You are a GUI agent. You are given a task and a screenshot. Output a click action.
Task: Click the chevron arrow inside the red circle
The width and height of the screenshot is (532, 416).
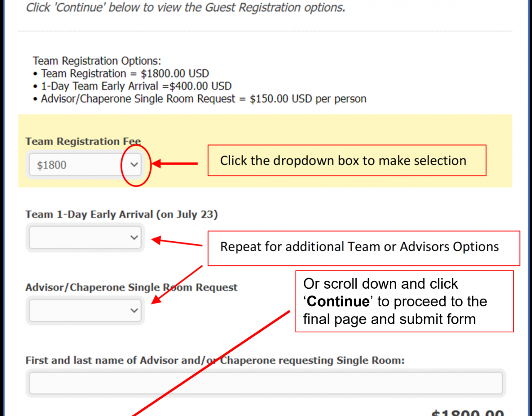tap(134, 165)
